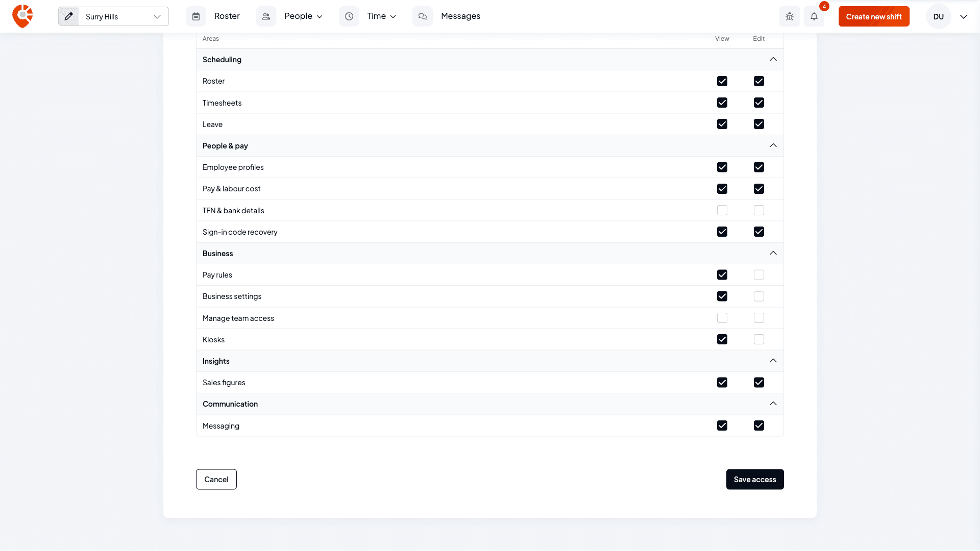Collapse the Business section
Screen dimensions: 980x551
tap(773, 253)
